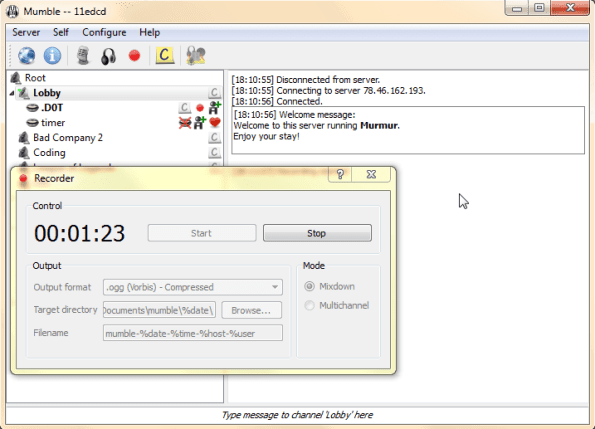595x429 pixels.
Task: Maximize the Mumble window
Action: coord(539,8)
